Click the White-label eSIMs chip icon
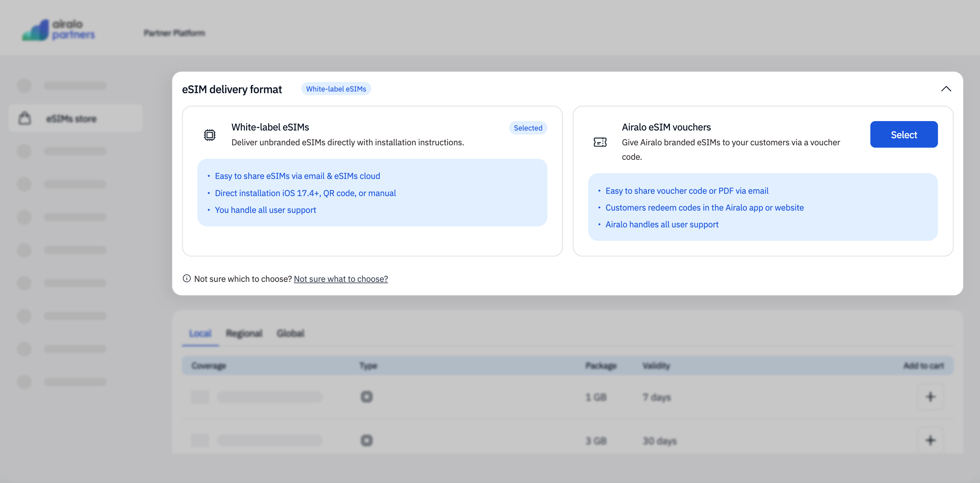The image size is (980, 483). point(210,135)
